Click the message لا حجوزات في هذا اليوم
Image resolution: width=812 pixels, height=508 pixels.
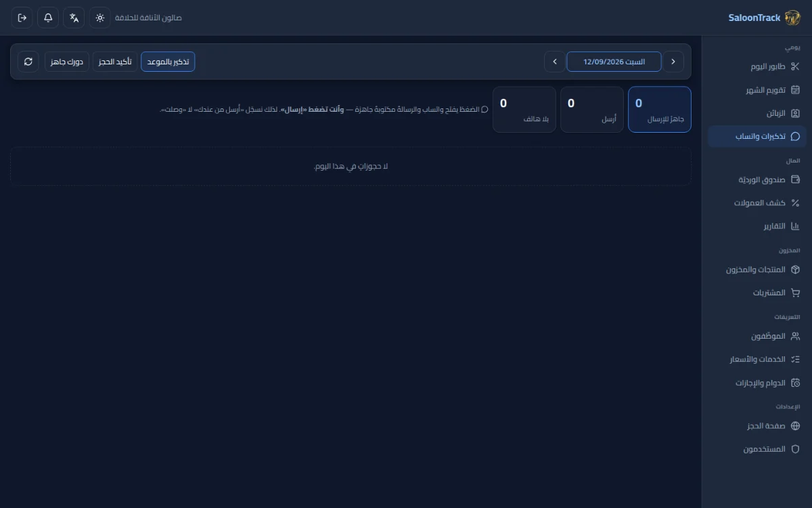[x=351, y=166]
